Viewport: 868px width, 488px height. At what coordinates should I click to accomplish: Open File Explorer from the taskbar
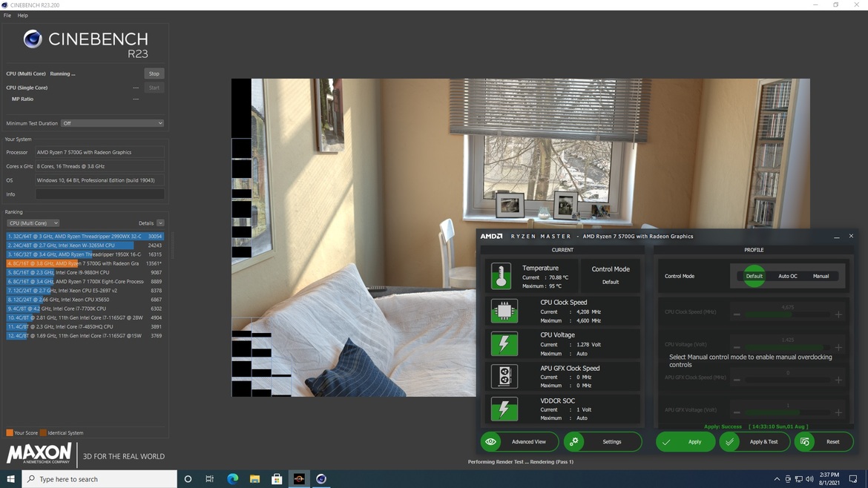pos(254,479)
